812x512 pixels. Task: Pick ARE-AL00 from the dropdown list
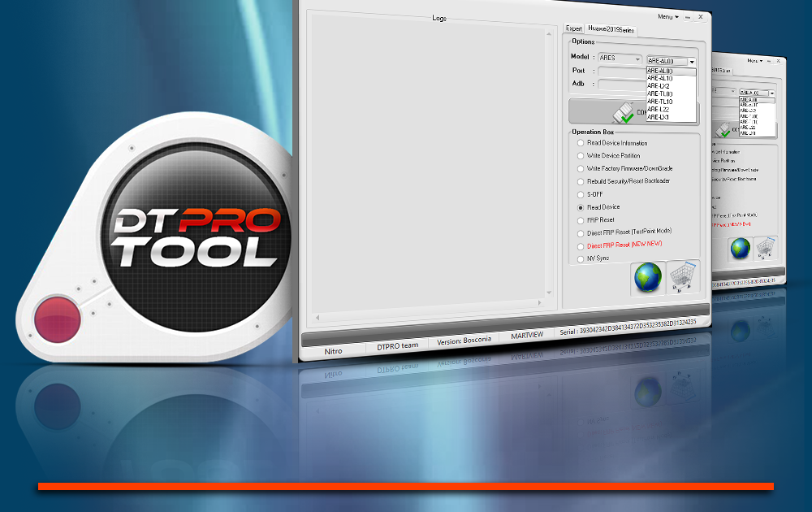tap(671, 71)
